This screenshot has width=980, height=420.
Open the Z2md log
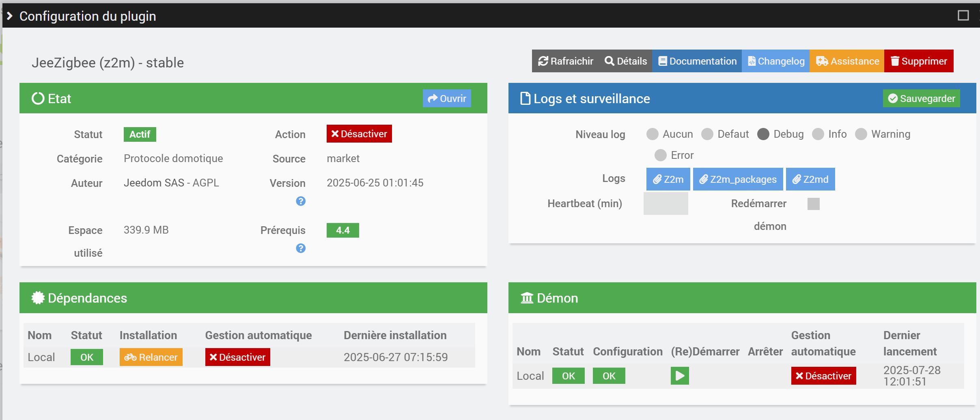point(810,179)
